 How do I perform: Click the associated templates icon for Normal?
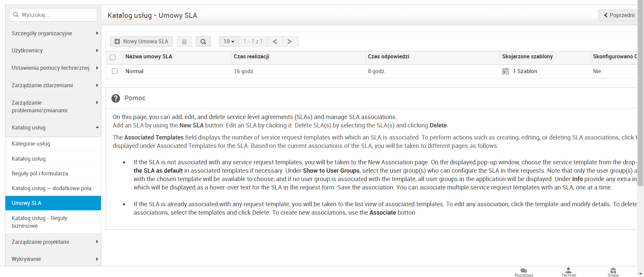[505, 71]
